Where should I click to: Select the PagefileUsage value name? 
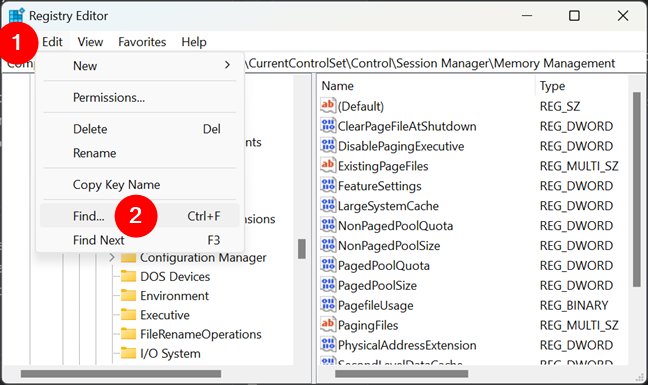pos(375,305)
